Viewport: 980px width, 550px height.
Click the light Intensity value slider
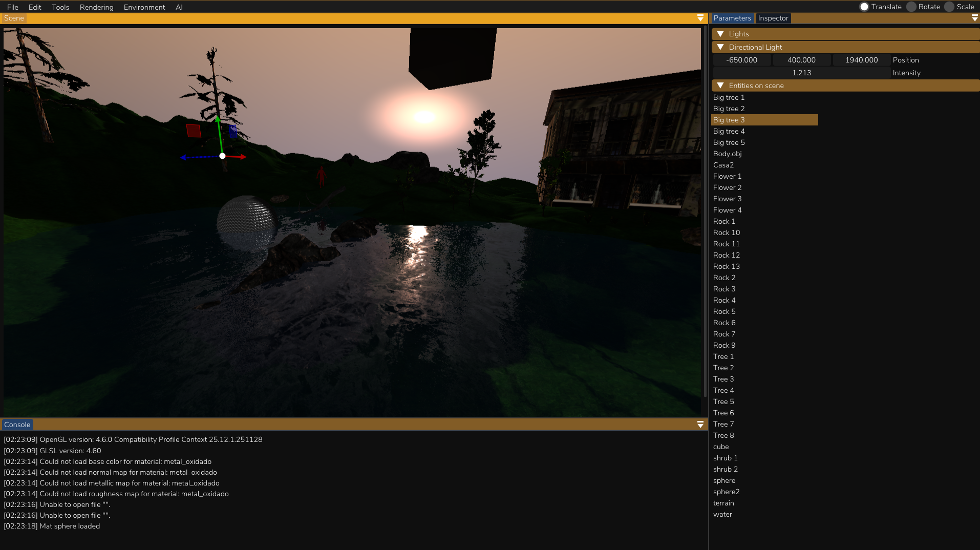point(801,73)
